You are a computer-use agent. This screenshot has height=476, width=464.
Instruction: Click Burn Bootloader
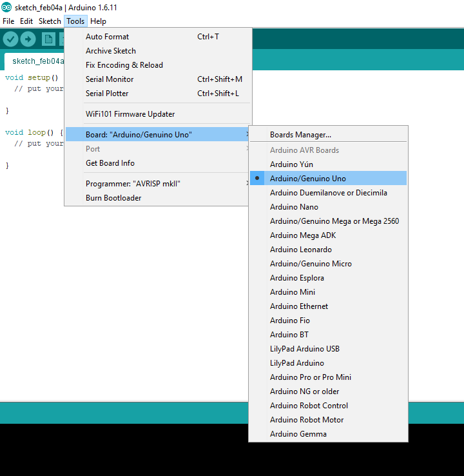click(x=157, y=198)
